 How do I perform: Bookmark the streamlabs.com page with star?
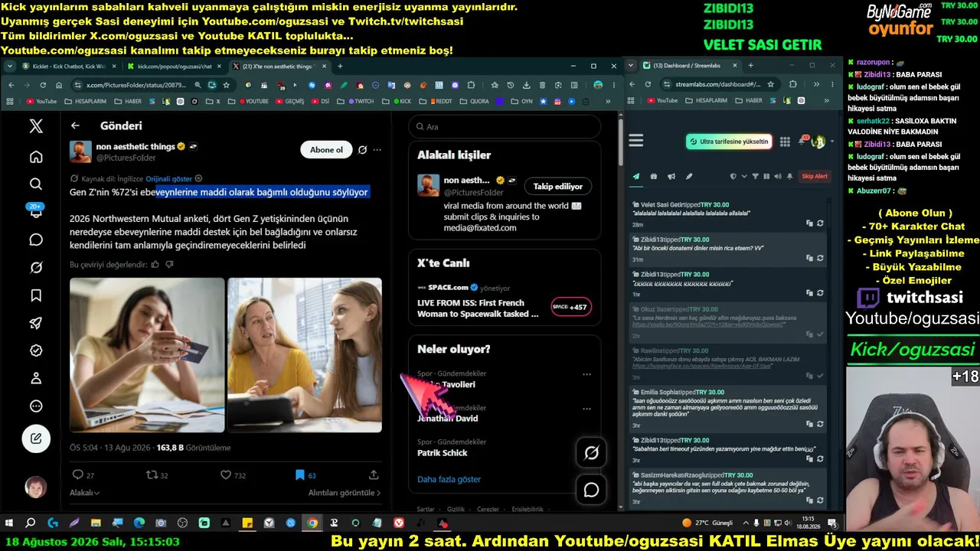coord(770,84)
